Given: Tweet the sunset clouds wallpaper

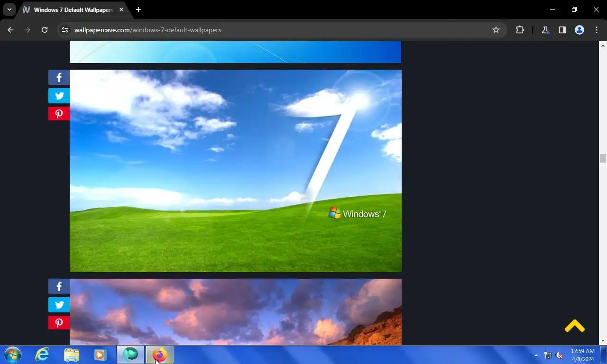Looking at the screenshot, I should pos(59,305).
